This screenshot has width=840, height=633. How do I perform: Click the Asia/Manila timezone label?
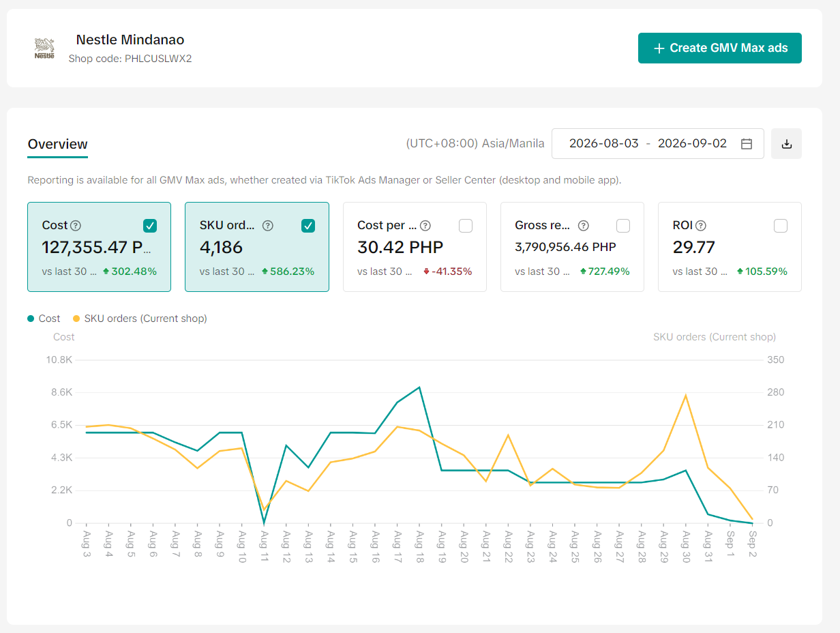475,144
